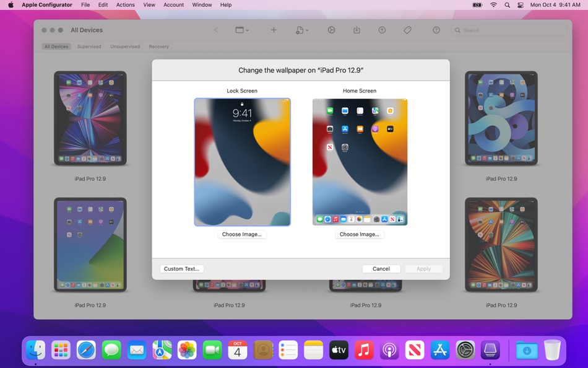Open Safari from the Dock

click(86, 351)
